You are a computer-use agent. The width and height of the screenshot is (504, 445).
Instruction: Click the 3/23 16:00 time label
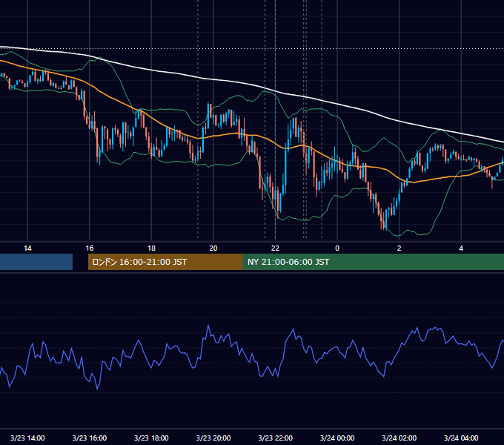tap(90, 438)
